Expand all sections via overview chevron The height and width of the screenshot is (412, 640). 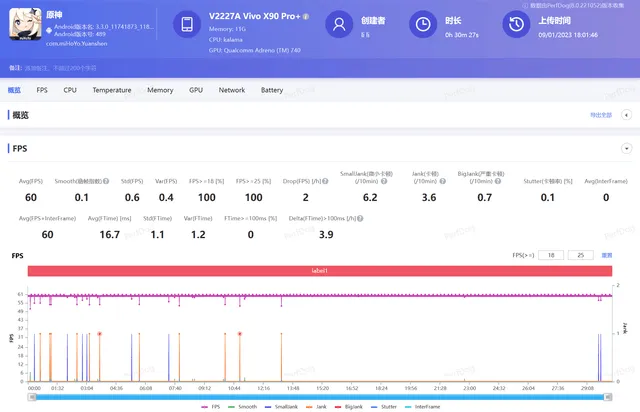[x=627, y=115]
